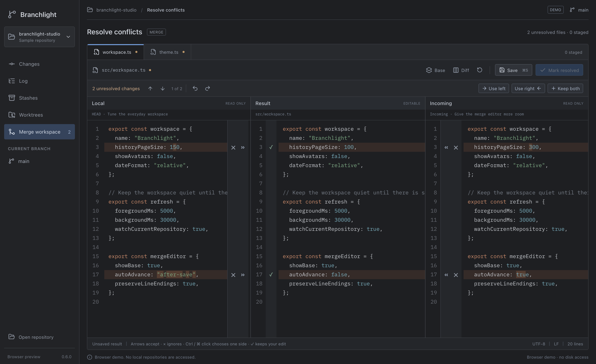Redo merge action
The width and height of the screenshot is (596, 364).
coord(208,89)
